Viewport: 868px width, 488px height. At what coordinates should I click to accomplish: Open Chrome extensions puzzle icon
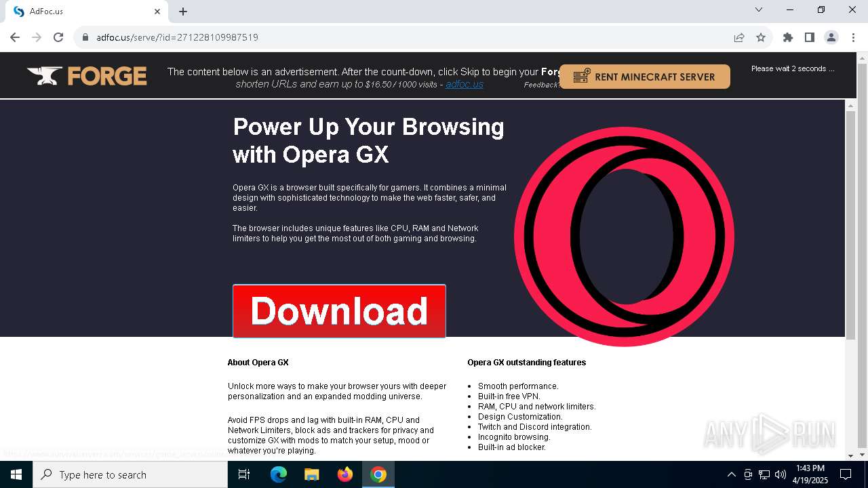[x=788, y=37]
